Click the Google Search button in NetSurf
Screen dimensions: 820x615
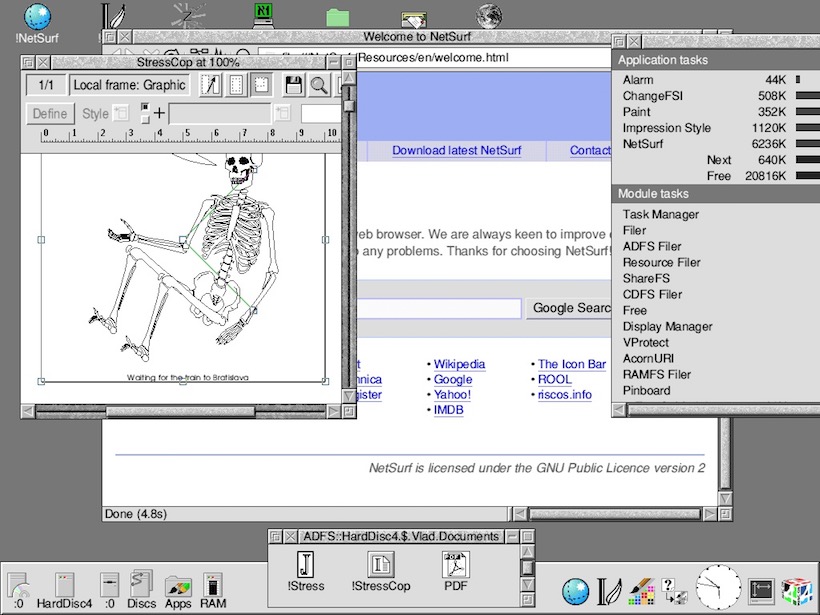tap(568, 308)
